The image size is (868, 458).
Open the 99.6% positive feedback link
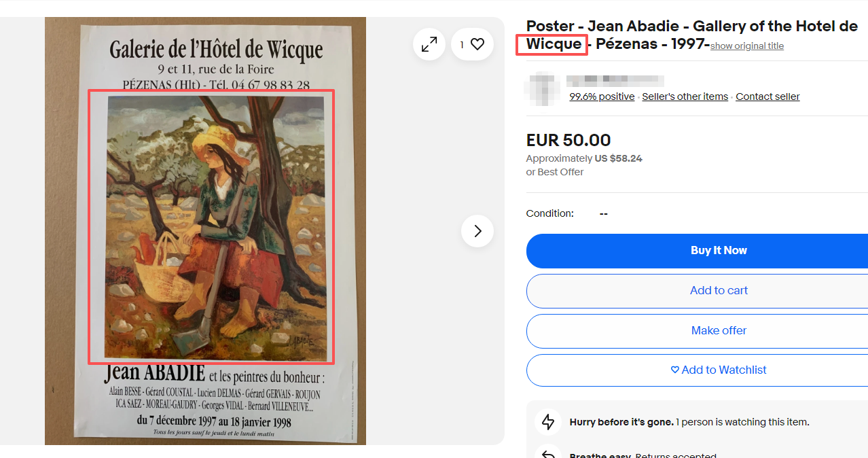click(x=602, y=96)
